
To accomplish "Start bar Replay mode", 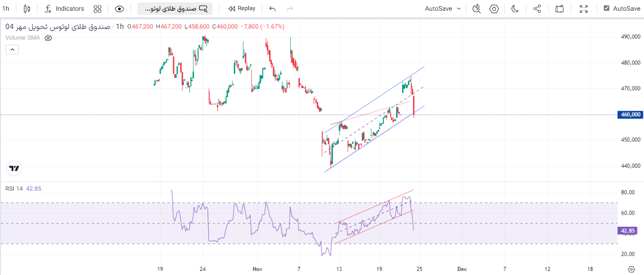I will [x=242, y=9].
